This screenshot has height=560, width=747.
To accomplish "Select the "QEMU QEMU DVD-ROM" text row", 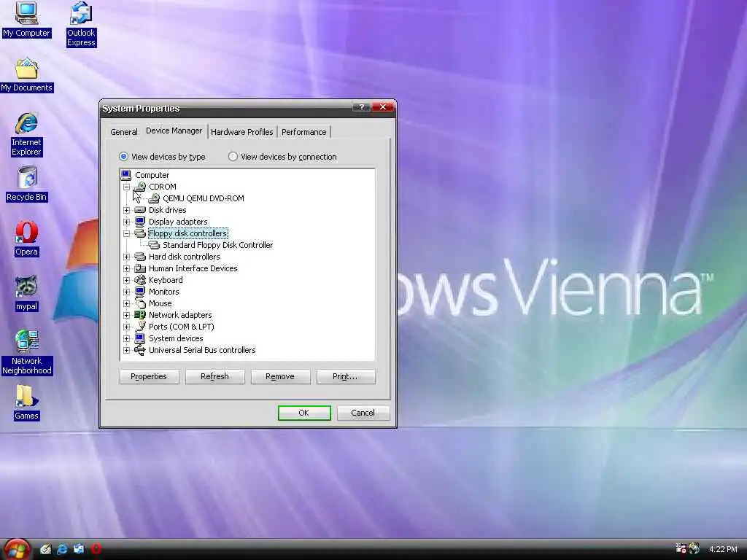I will pyautogui.click(x=204, y=198).
